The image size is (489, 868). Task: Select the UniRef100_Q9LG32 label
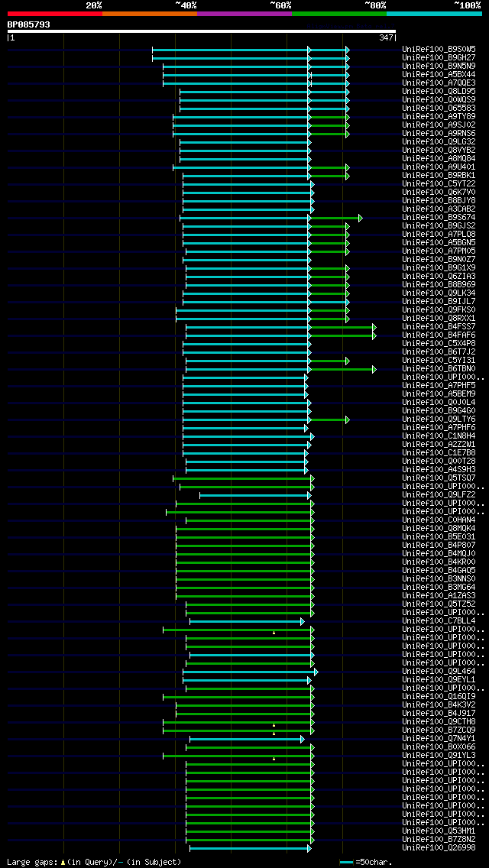coord(439,141)
